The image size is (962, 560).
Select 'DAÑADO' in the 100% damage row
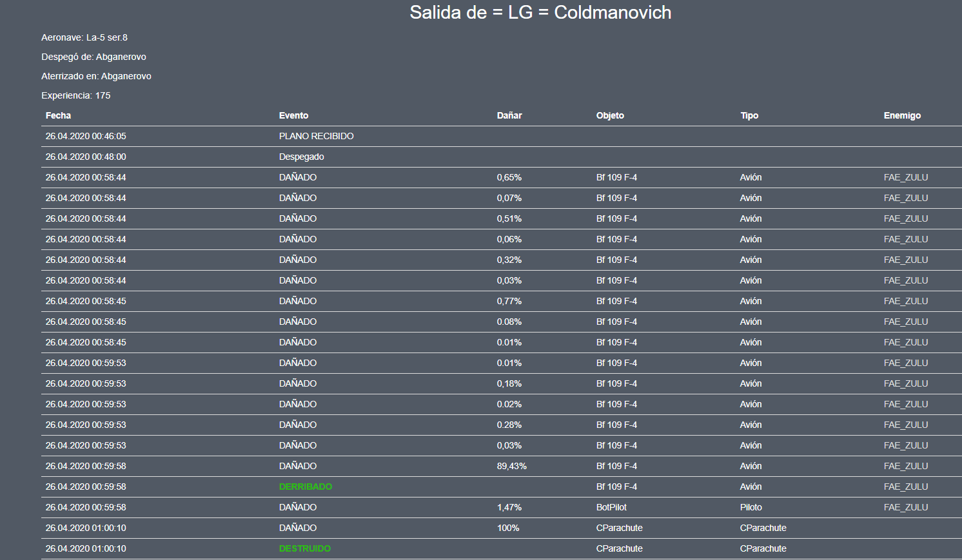coord(298,528)
